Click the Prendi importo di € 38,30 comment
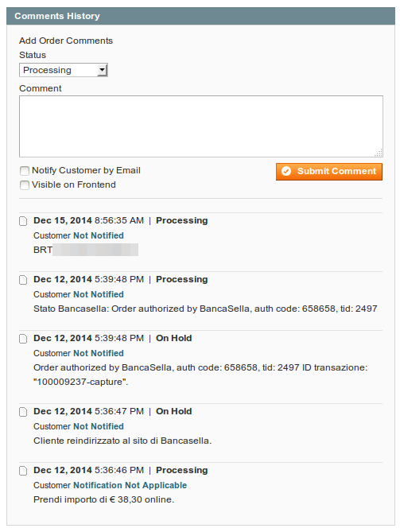The image size is (400, 532). tap(104, 499)
